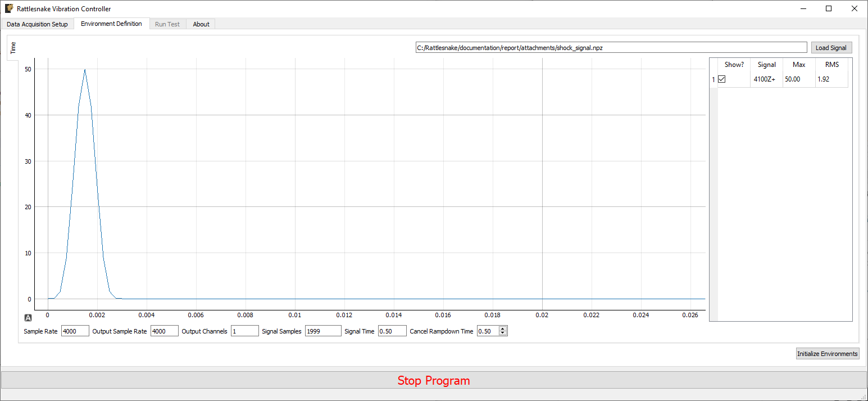Select the Environment Definition tab
868x401 pixels.
coord(111,24)
